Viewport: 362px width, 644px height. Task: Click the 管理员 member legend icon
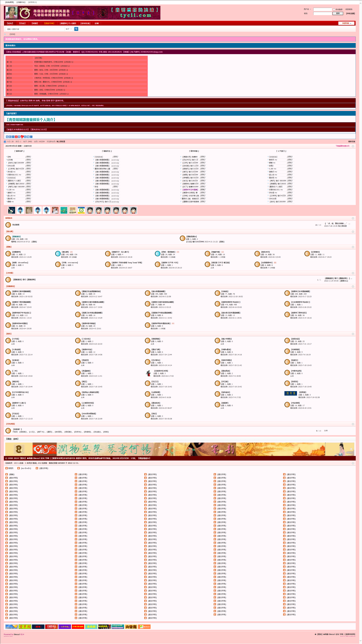pyautogui.click(x=7, y=468)
